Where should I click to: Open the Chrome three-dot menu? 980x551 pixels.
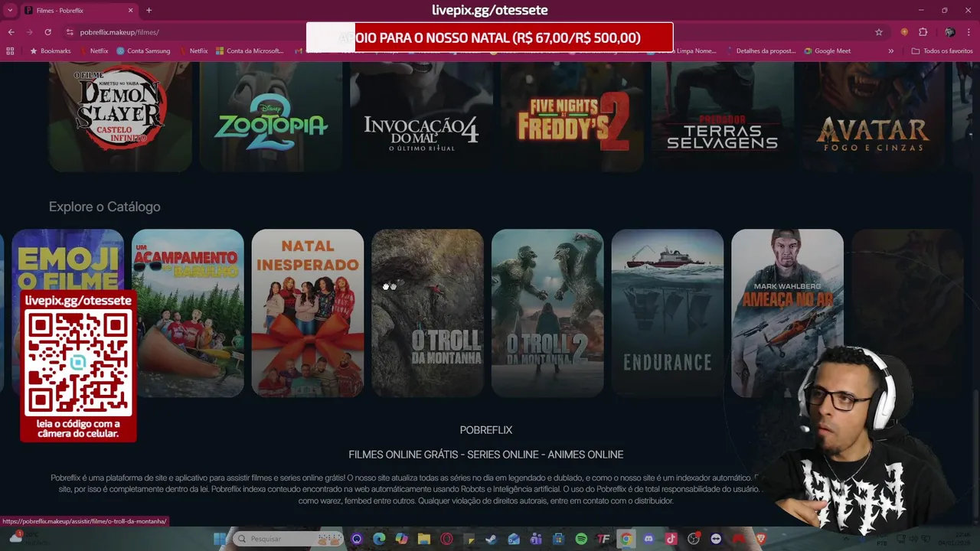pyautogui.click(x=969, y=32)
